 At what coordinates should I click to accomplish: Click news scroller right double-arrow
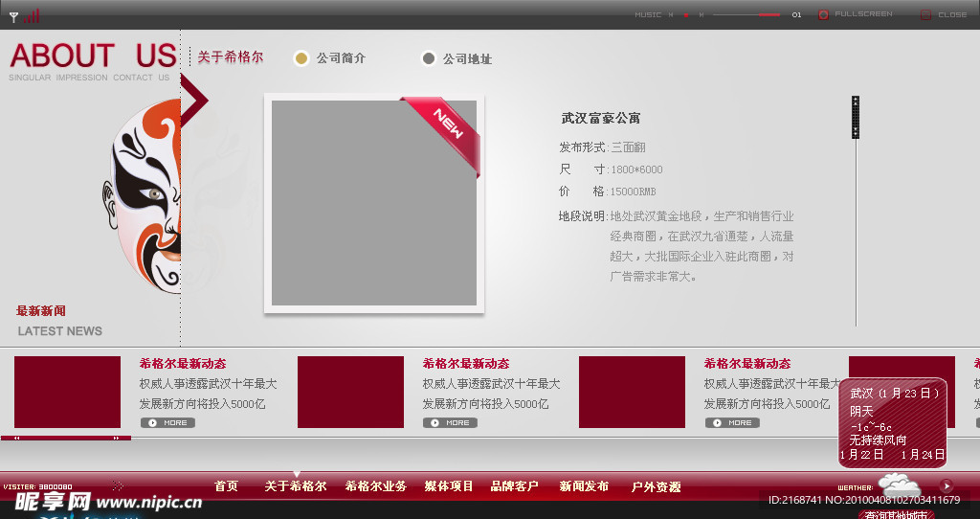(116, 439)
